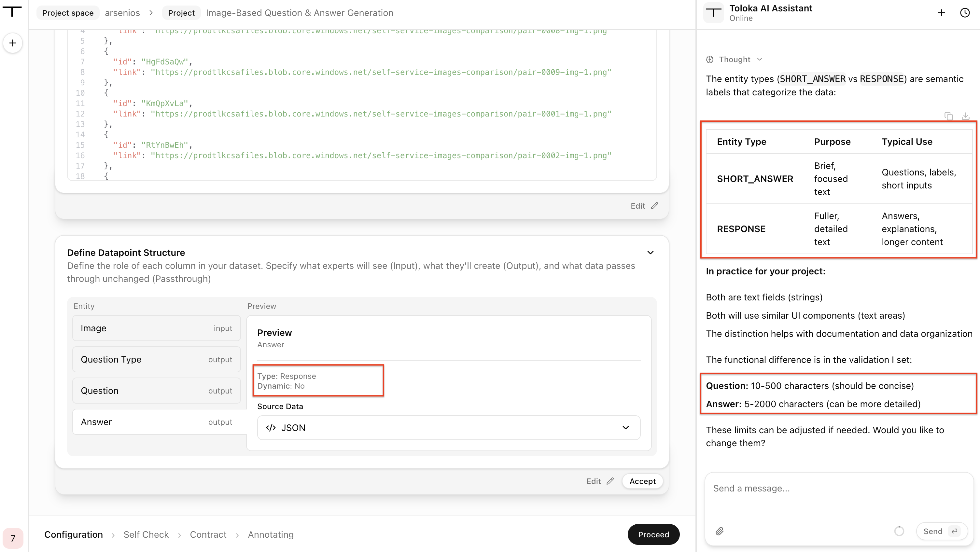Go to the Contract step
This screenshot has height=552, width=980.
(208, 534)
